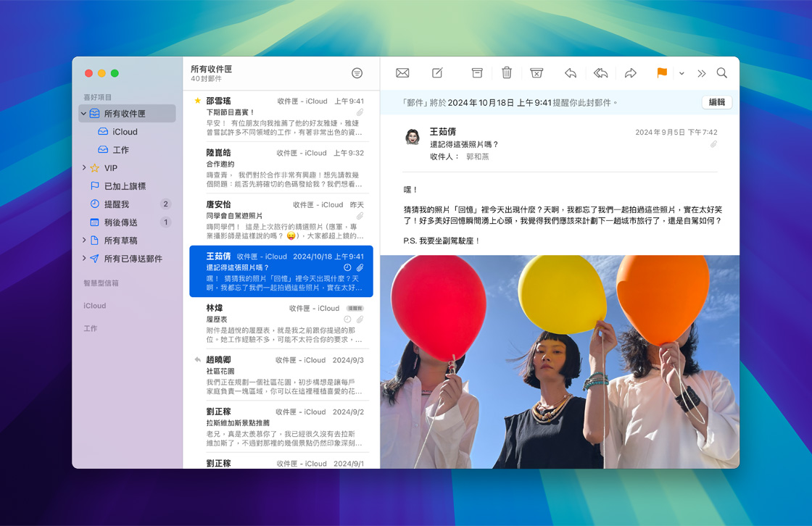Reply to the sender
Screen dimensions: 812x526
pos(571,73)
